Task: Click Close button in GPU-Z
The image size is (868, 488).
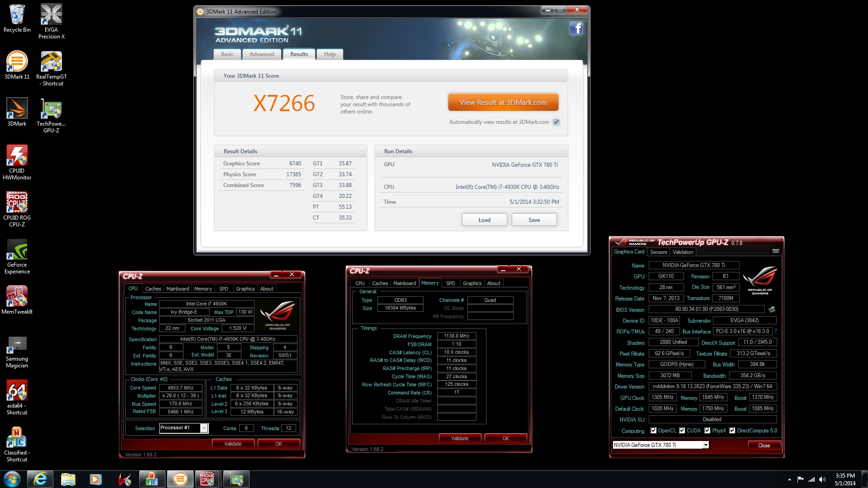Action: pyautogui.click(x=764, y=446)
